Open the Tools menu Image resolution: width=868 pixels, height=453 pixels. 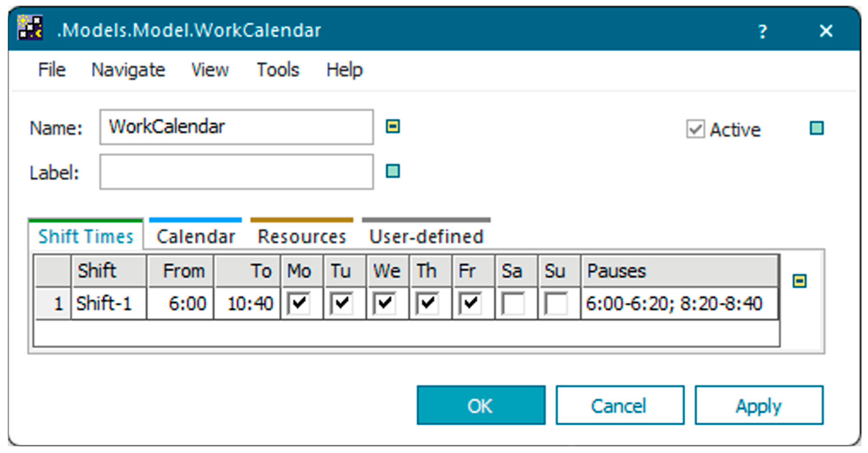pos(278,70)
